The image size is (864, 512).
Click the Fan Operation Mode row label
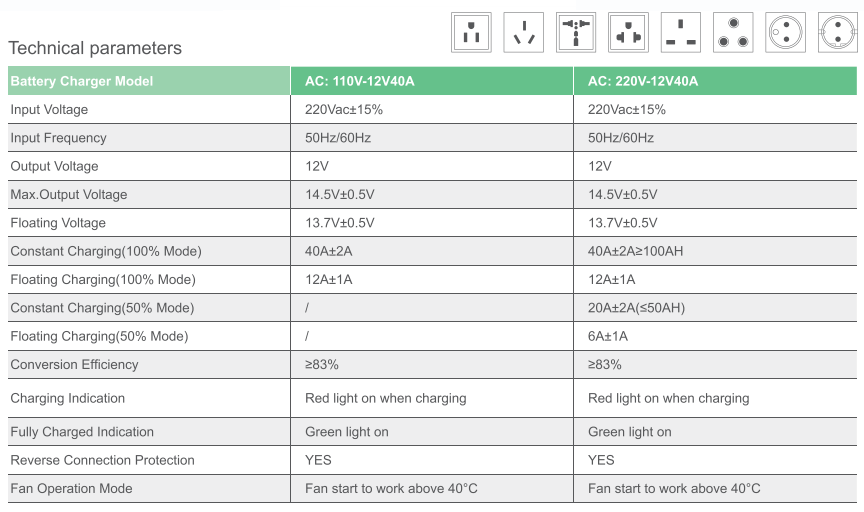click(71, 488)
